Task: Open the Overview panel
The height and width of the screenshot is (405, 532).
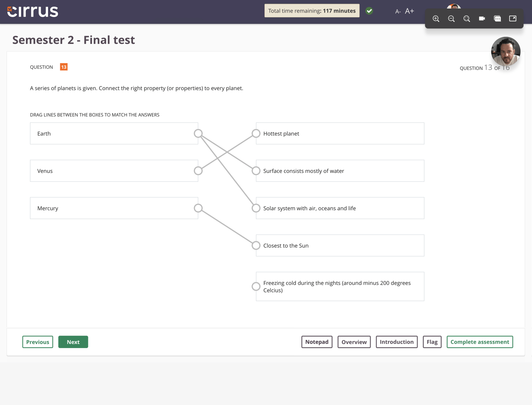Action: coord(354,342)
